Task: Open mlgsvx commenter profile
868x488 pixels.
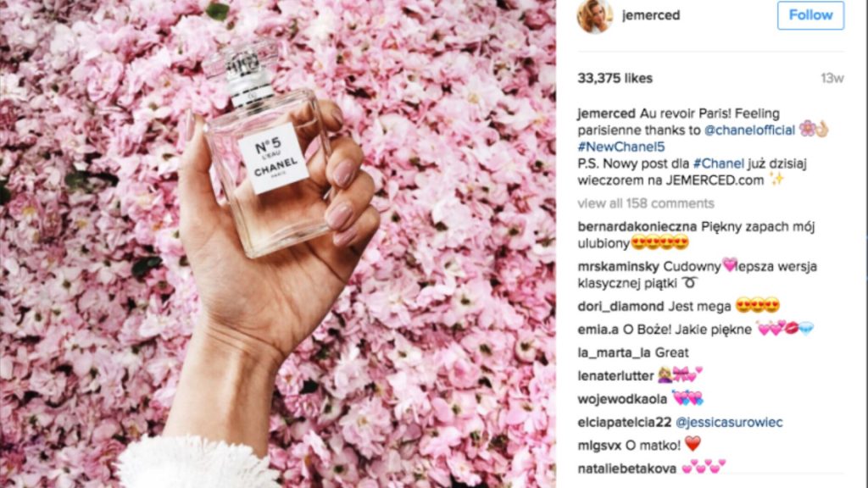Action: coord(599,446)
